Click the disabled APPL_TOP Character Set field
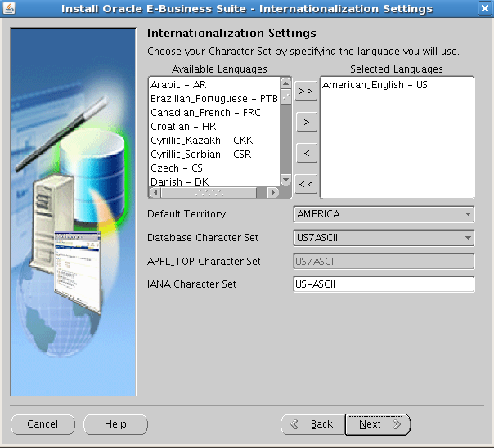Image resolution: width=494 pixels, height=448 pixels. pyautogui.click(x=384, y=262)
